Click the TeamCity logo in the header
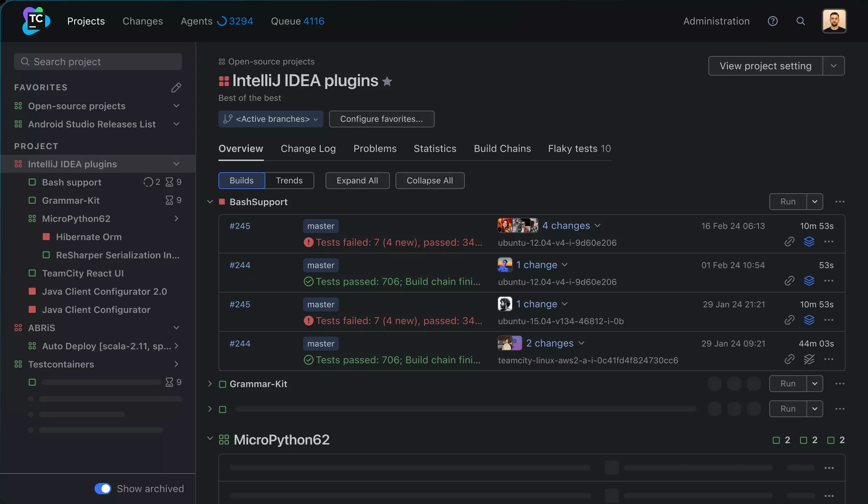868x504 pixels. point(35,21)
